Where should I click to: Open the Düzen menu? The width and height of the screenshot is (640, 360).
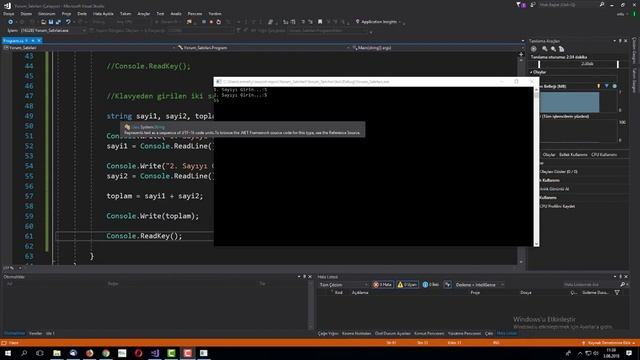pyautogui.click(x=26, y=13)
